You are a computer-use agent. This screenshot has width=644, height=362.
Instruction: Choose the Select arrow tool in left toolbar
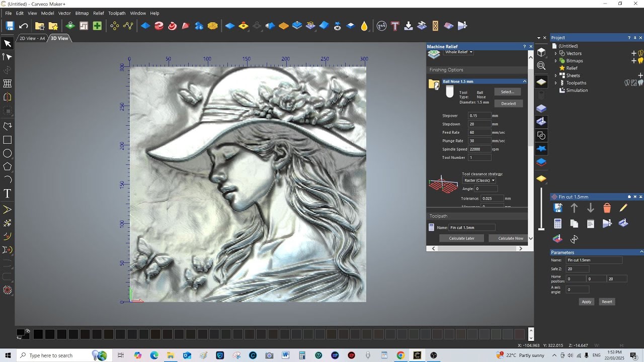coord(8,44)
